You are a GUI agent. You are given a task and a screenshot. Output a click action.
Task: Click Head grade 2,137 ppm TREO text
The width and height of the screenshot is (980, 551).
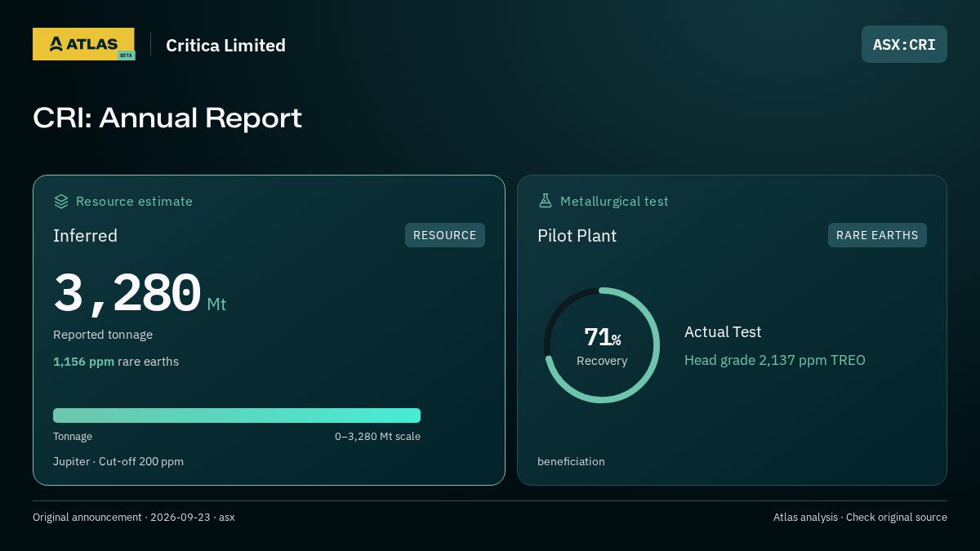tap(775, 360)
